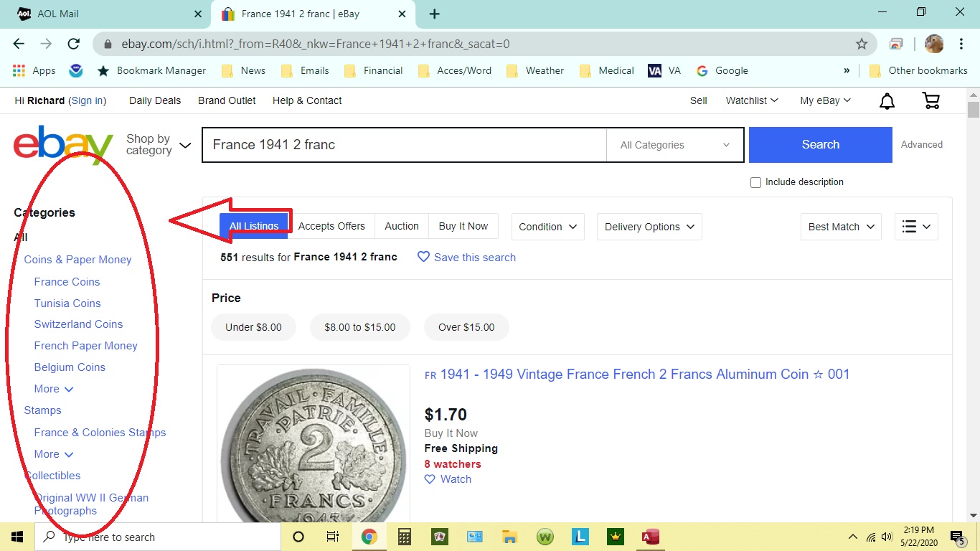The height and width of the screenshot is (551, 980).
Task: Bookmark this page with the star icon
Action: tap(861, 44)
